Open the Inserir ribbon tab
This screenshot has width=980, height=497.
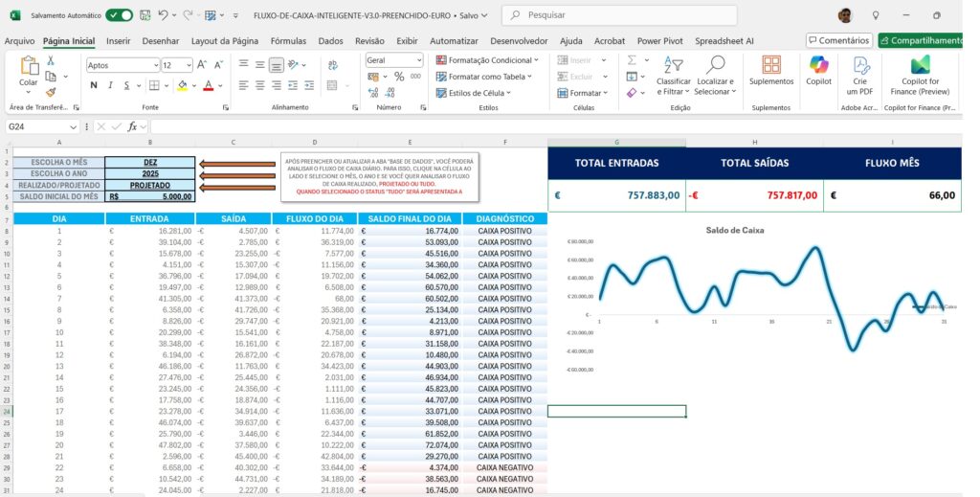tap(119, 41)
